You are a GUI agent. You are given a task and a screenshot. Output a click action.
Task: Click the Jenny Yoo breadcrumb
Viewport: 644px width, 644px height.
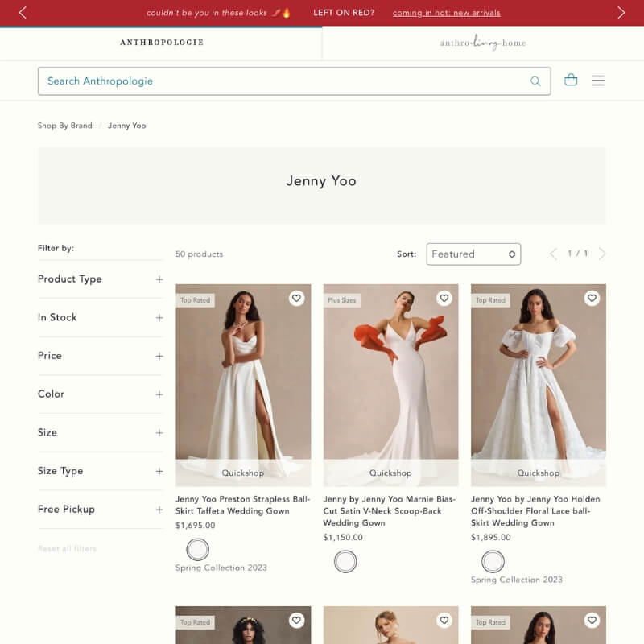[127, 126]
